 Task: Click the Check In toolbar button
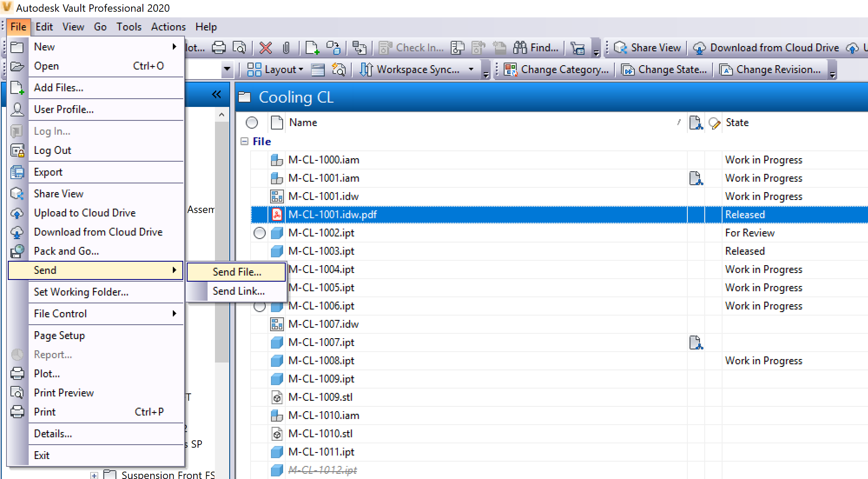point(411,48)
